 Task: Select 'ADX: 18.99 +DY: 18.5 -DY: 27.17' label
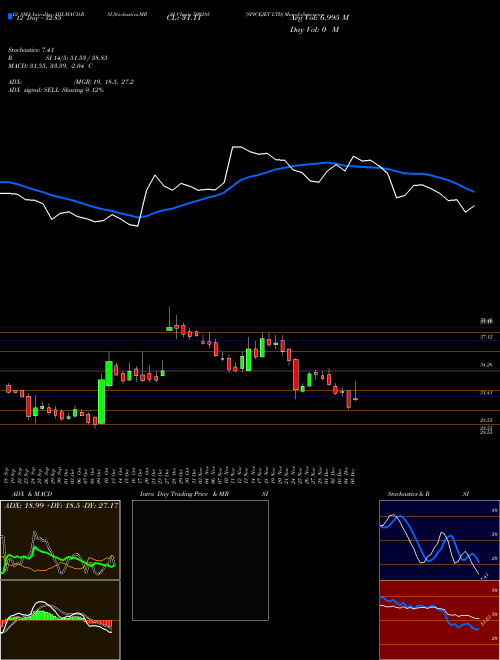[x=61, y=506]
